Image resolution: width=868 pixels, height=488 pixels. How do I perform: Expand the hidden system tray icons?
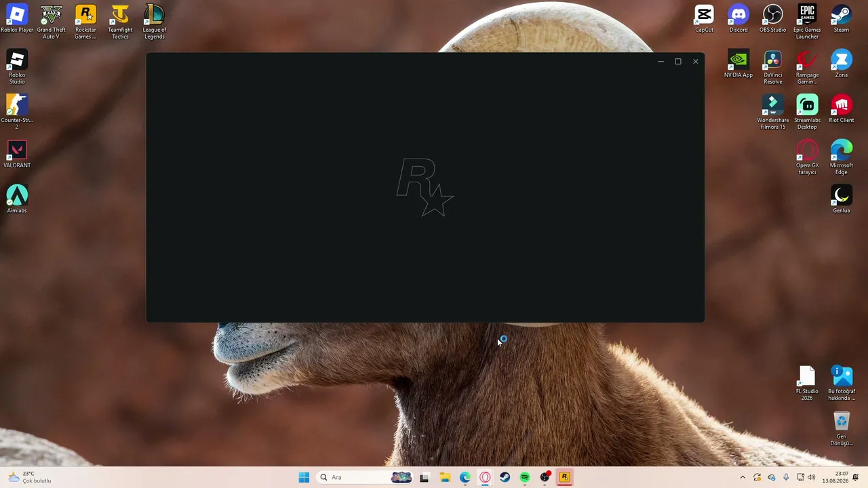tap(743, 477)
